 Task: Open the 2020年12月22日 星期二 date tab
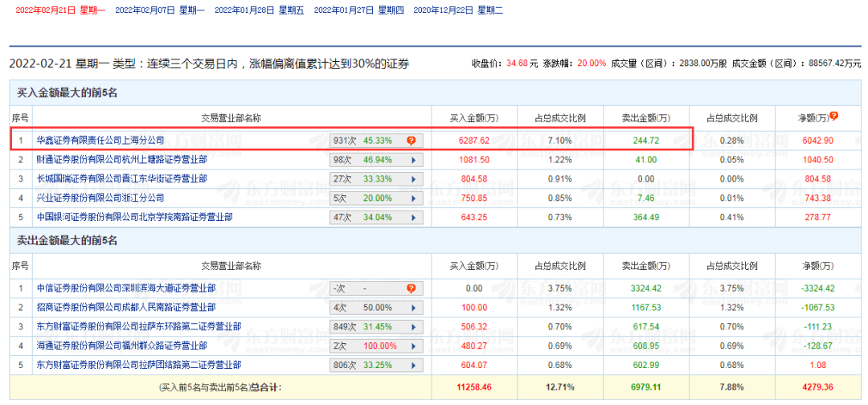[x=458, y=10]
